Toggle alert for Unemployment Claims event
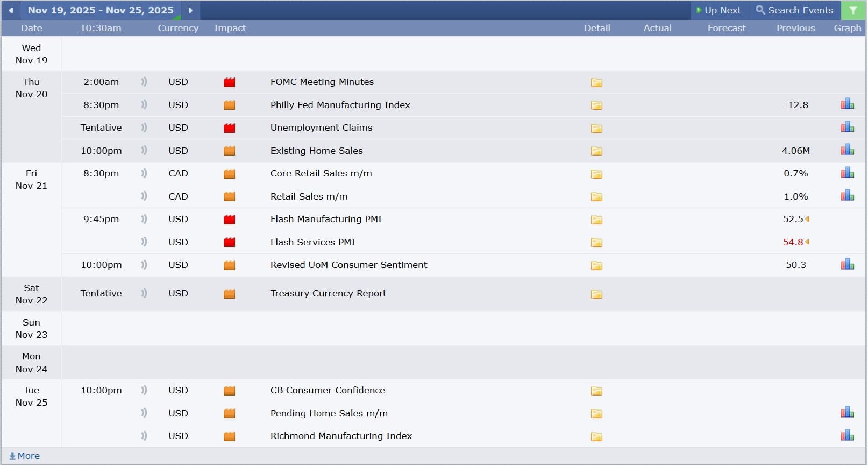Screen dimensions: 868x466 click(144, 128)
